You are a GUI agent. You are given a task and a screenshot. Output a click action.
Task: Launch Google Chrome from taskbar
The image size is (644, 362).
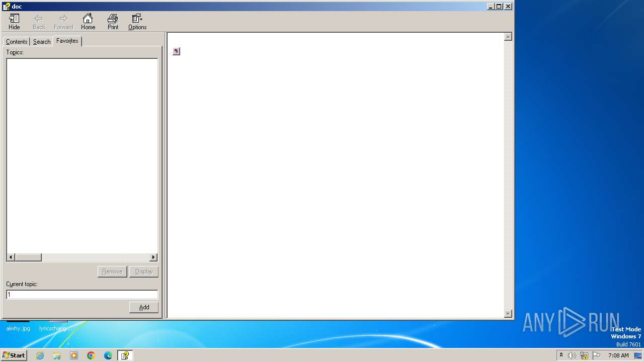91,355
